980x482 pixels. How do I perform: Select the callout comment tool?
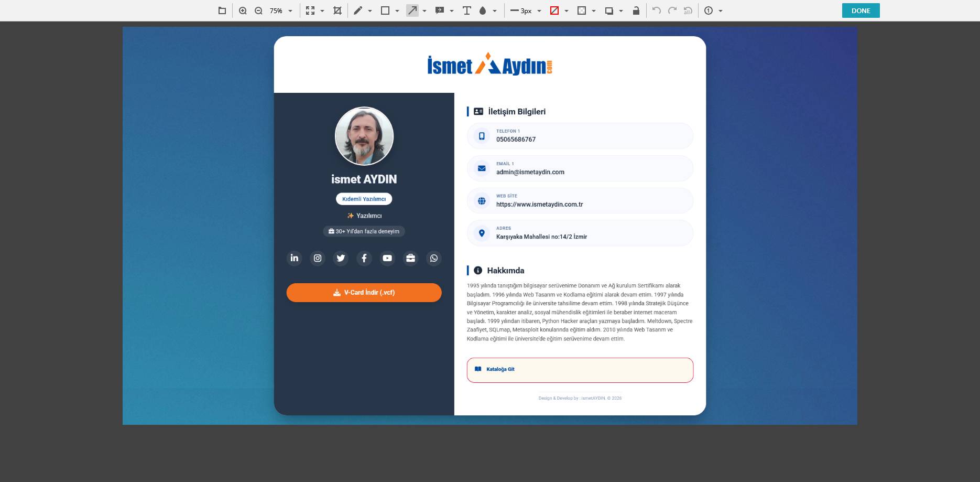440,10
